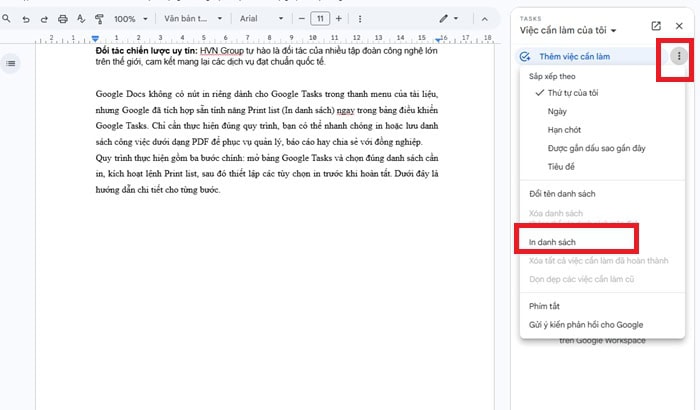
Task: Click the bold text Đối tác chiến lược uy tín
Action: coord(146,50)
